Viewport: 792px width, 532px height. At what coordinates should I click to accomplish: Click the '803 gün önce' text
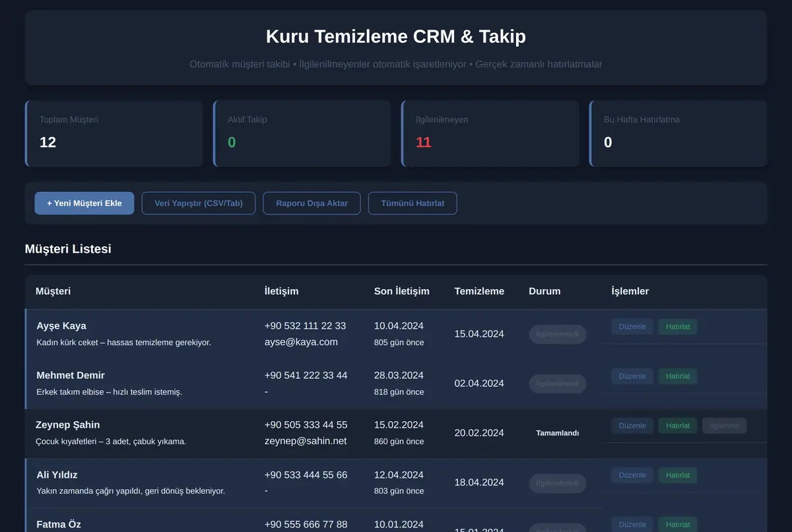[399, 491]
